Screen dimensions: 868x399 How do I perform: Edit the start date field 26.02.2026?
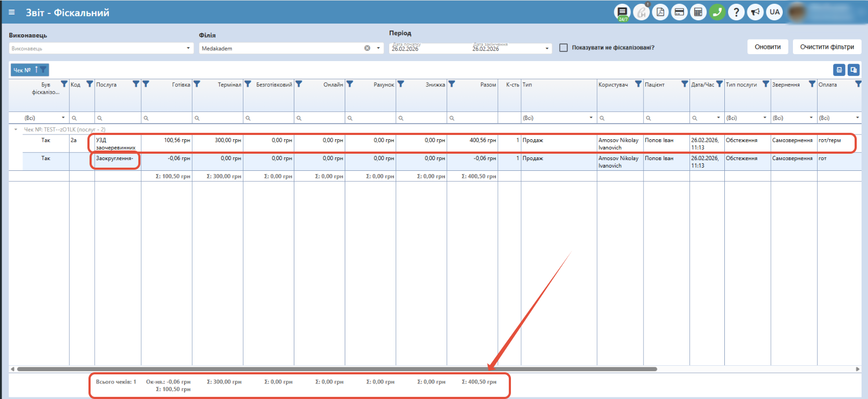(x=405, y=49)
